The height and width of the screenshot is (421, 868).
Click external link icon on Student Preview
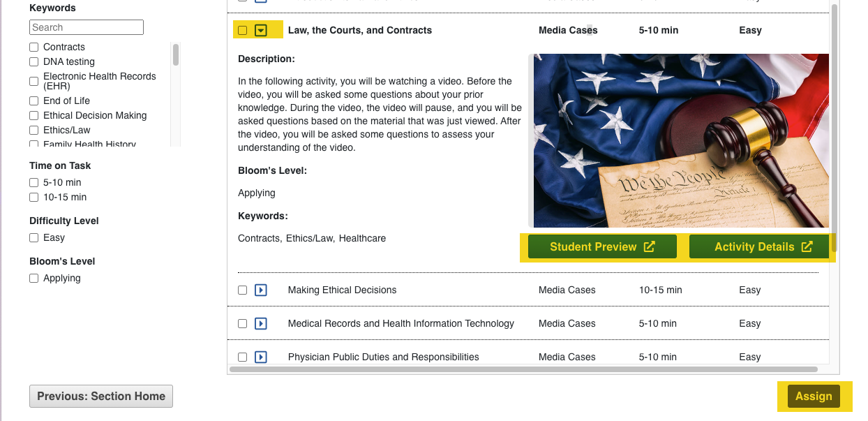[649, 246]
